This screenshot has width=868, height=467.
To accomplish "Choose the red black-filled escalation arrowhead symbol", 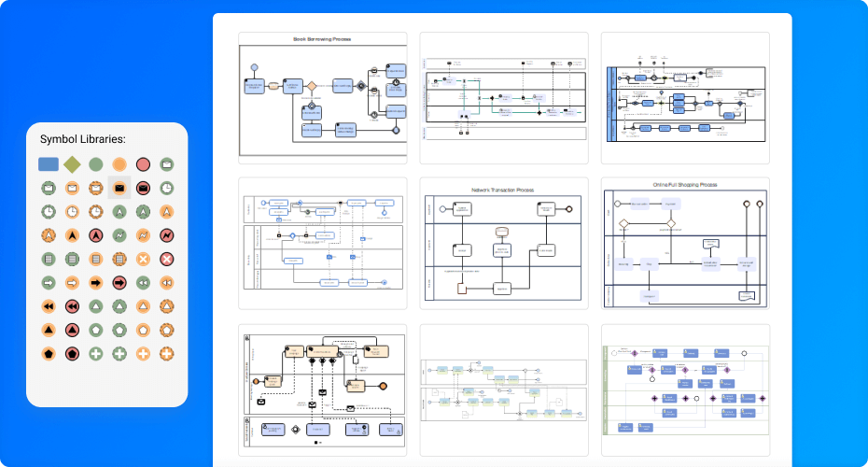I will click(96, 235).
